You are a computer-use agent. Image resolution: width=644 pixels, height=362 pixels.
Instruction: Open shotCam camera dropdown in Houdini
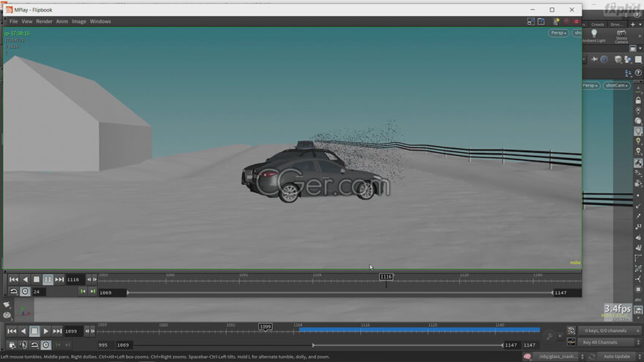(x=616, y=86)
